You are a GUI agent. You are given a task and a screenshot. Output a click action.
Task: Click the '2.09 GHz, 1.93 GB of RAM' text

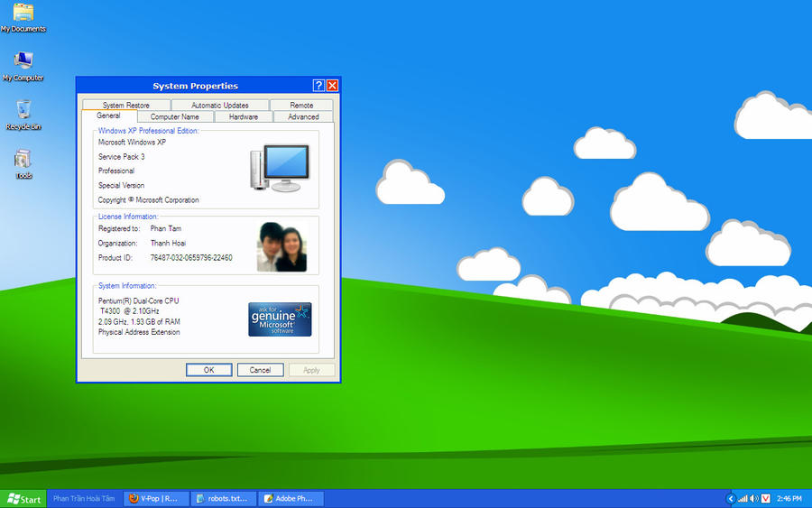pyautogui.click(x=139, y=321)
